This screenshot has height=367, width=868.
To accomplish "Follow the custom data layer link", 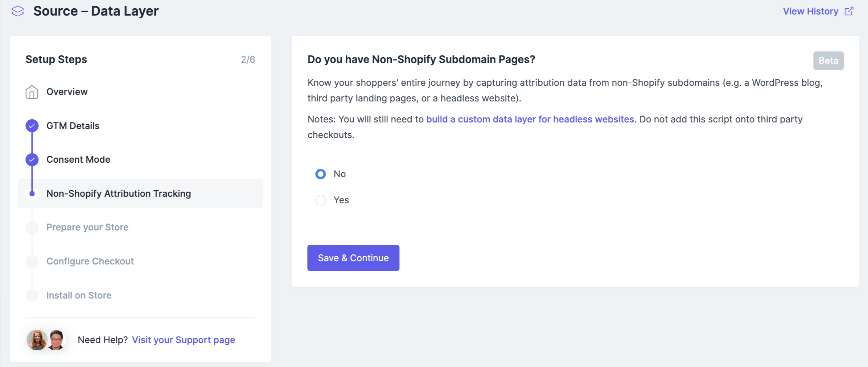I will coord(530,120).
